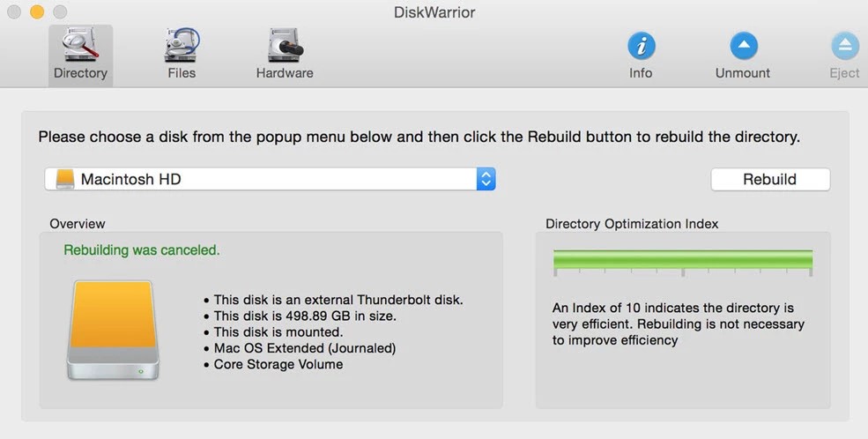Close the DiskWarrior window
The image size is (868, 439).
13,12
